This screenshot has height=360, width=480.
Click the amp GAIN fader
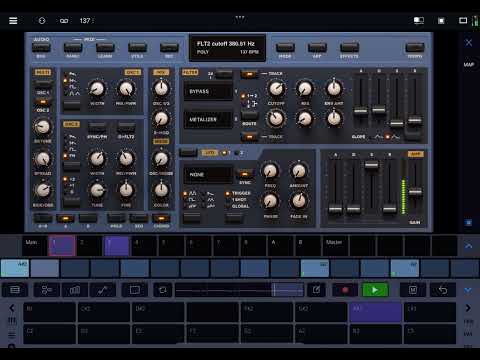(415, 191)
